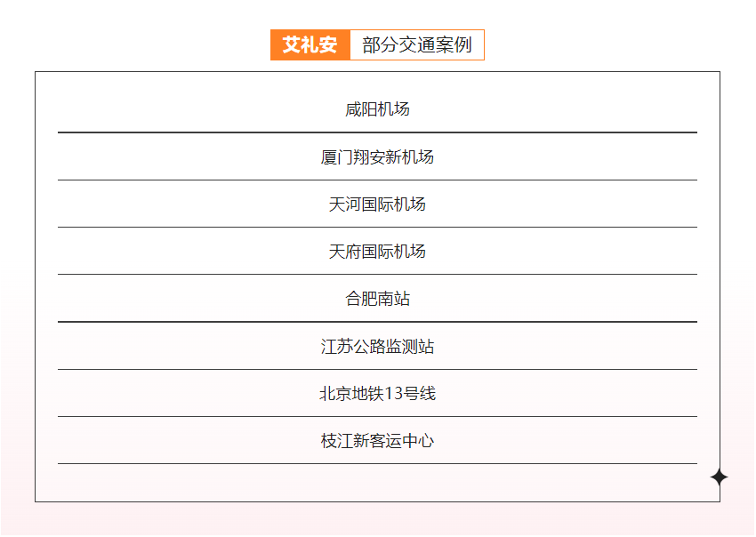756x537 pixels.
Task: Click the separator under 北京地铁13号线
Action: point(377,416)
